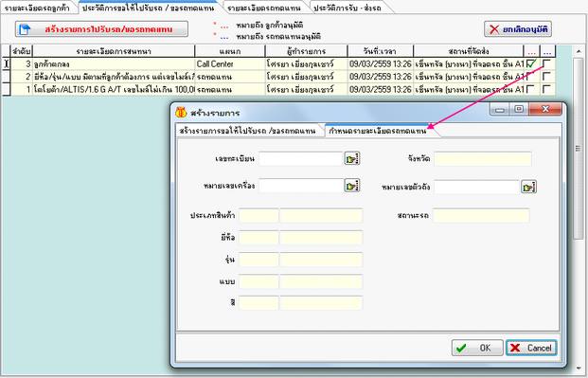Tick replacement-car approval box in row 1
The image size is (588, 378).
pyautogui.click(x=546, y=89)
